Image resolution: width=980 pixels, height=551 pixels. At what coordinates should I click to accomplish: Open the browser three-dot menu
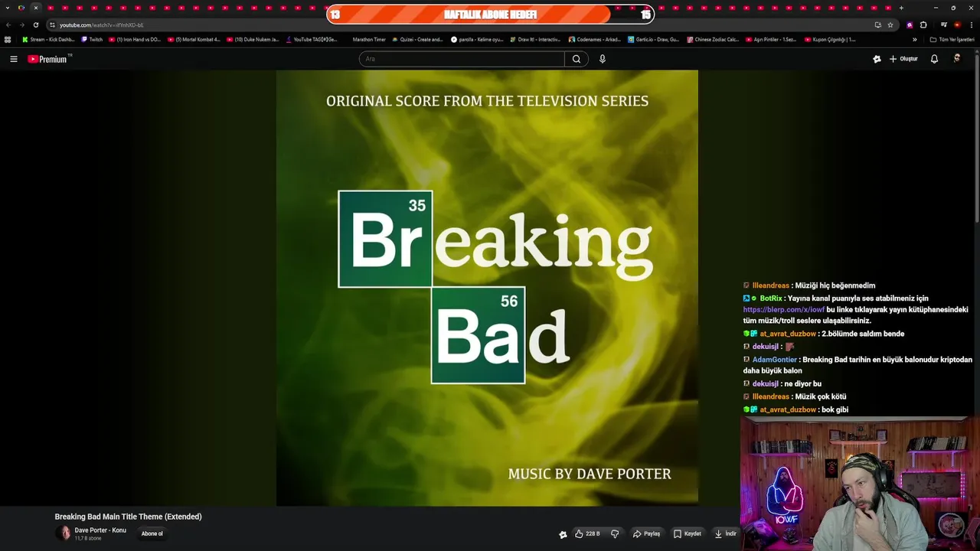[x=971, y=24]
